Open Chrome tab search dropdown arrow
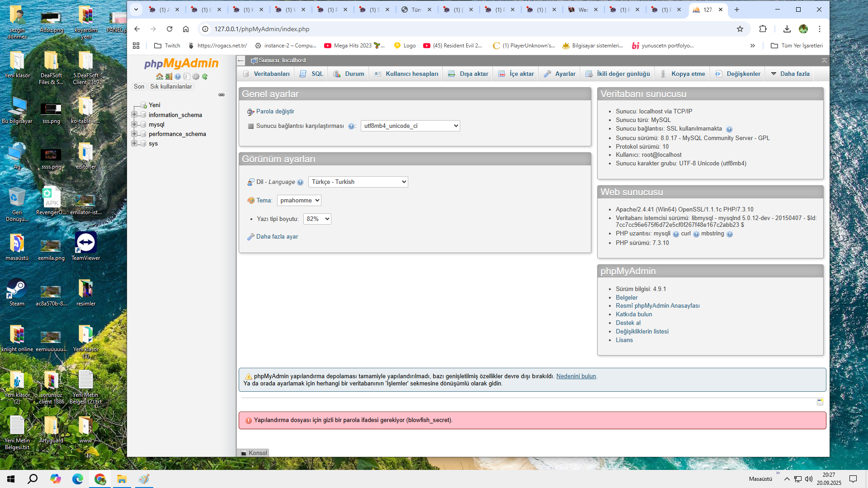868x488 pixels. click(x=136, y=9)
